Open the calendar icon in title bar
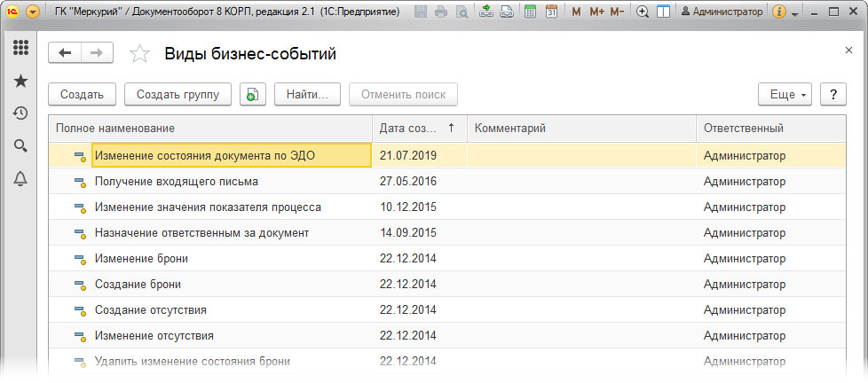868x383 pixels. click(551, 12)
